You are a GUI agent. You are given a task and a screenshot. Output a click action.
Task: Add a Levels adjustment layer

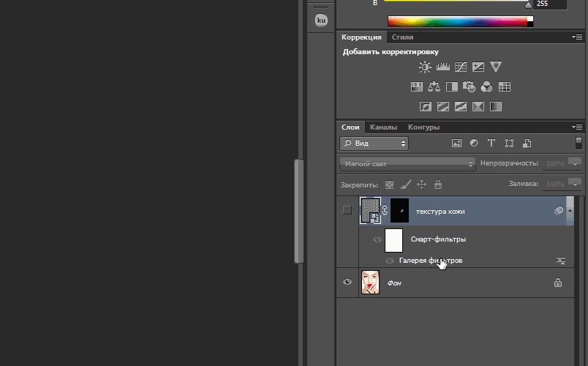click(442, 67)
